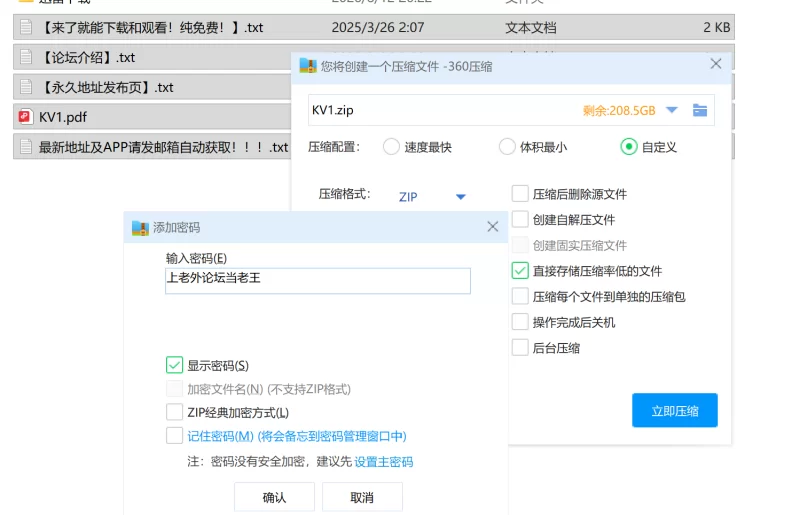Select the 速度最快 compression option

click(391, 147)
